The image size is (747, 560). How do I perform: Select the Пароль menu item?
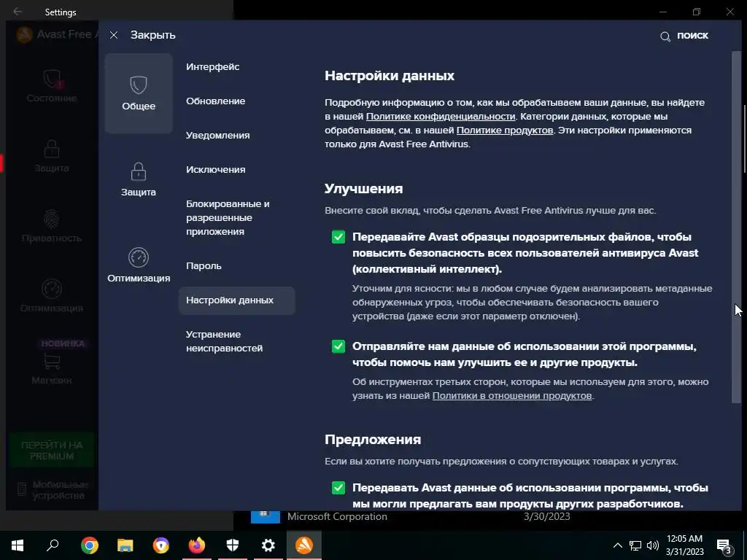(x=204, y=265)
